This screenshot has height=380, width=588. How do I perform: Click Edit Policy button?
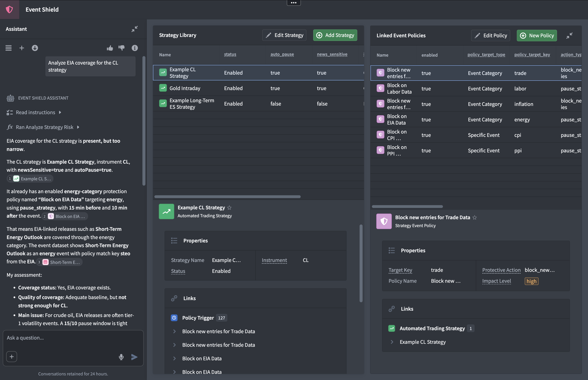click(x=490, y=36)
